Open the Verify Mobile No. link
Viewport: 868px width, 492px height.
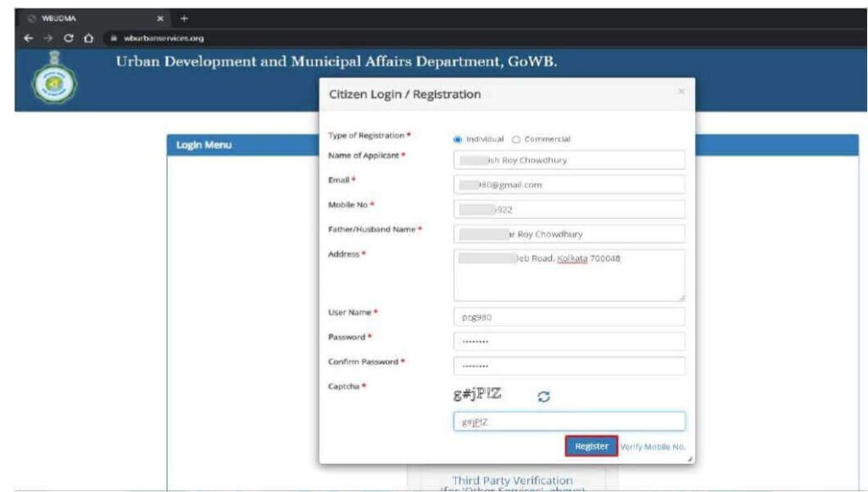click(x=653, y=446)
